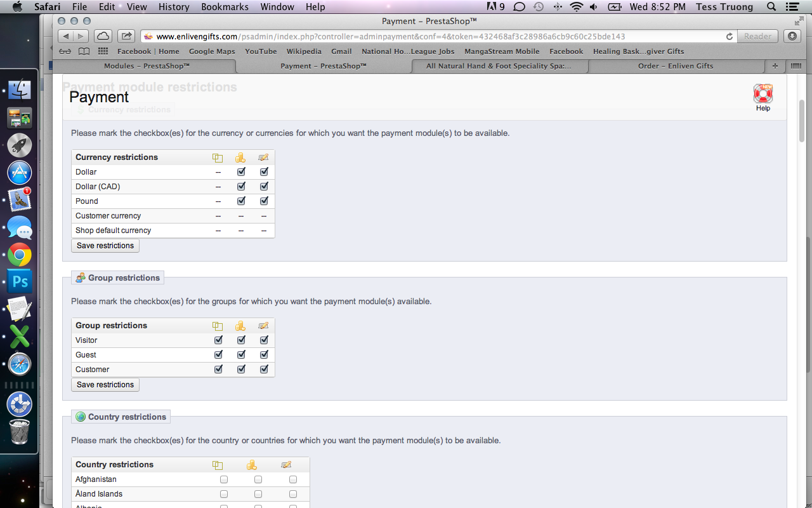This screenshot has width=812, height=508.
Task: Open the File menu
Action: pos(79,7)
